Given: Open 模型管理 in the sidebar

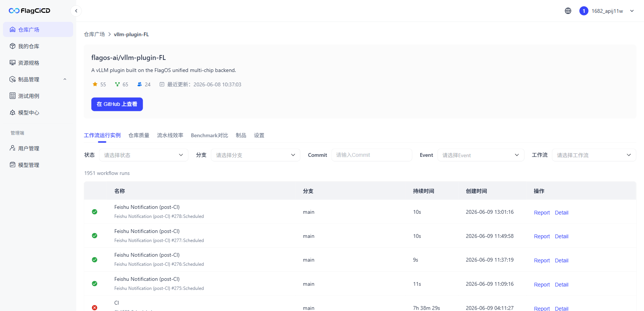Looking at the screenshot, I should click(38, 165).
